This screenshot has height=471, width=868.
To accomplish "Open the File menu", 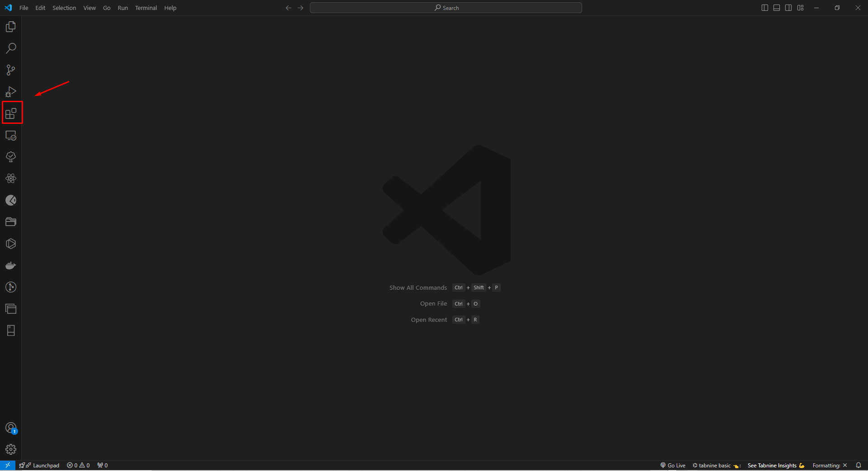I will pos(24,8).
